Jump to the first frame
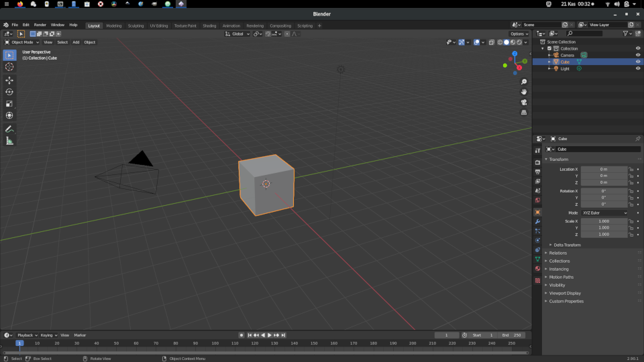Screen dimensions: 644x362 250,335
